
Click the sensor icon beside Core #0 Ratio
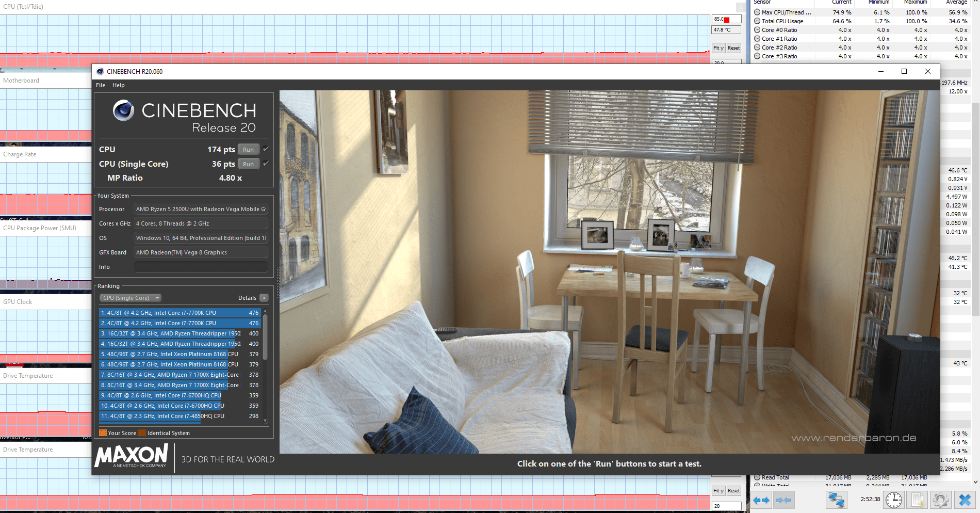[x=757, y=30]
